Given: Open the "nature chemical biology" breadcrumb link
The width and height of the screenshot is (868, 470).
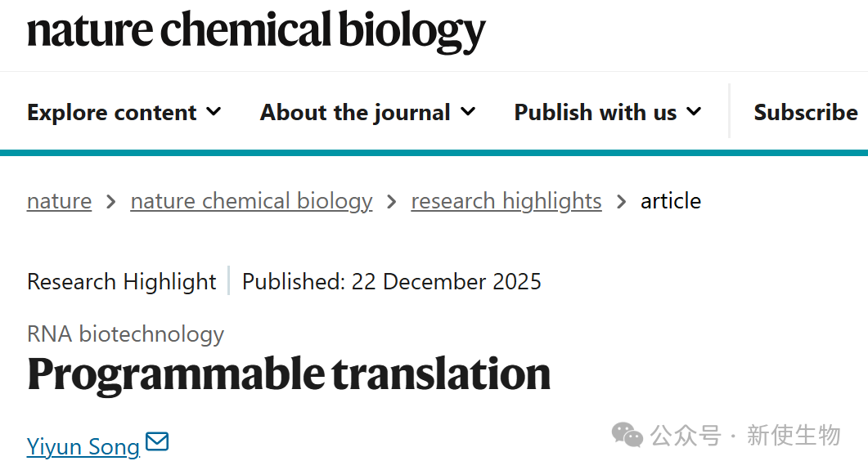Looking at the screenshot, I should (251, 201).
